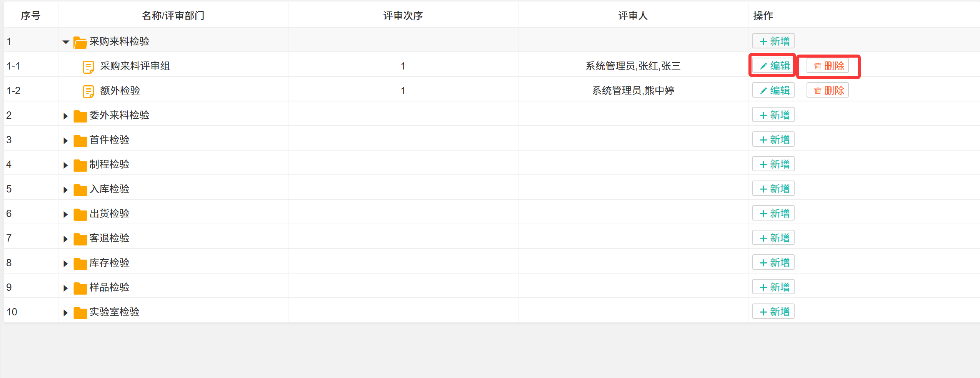Click the document icon beside 采购来料评审组
The width and height of the screenshot is (980, 378).
(x=88, y=66)
